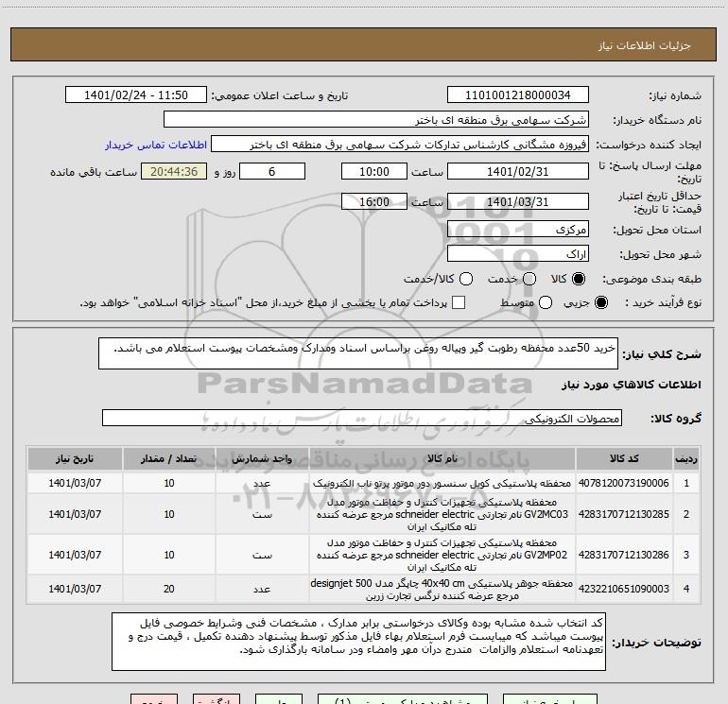Click delivery city field اراک
This screenshot has width=728, height=704.
click(518, 254)
